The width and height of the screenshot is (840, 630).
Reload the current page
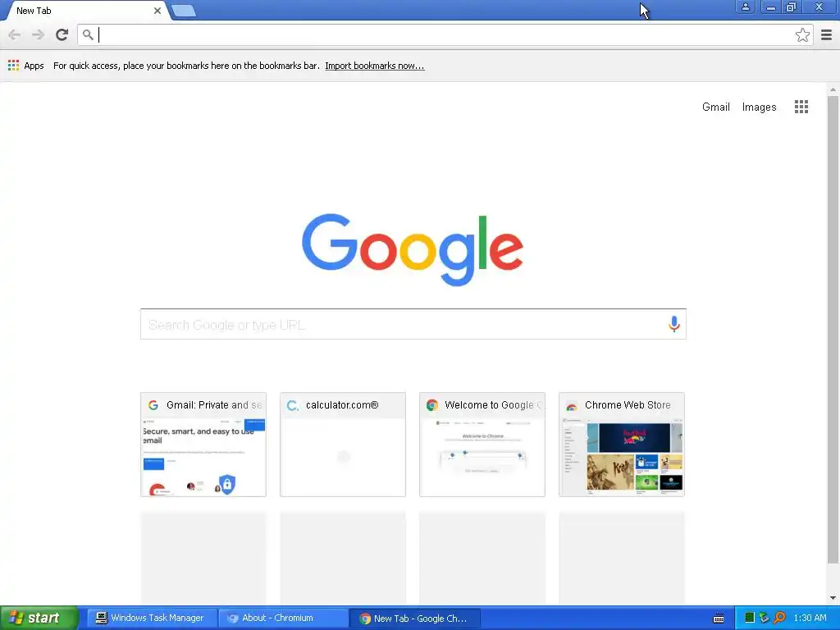62,34
